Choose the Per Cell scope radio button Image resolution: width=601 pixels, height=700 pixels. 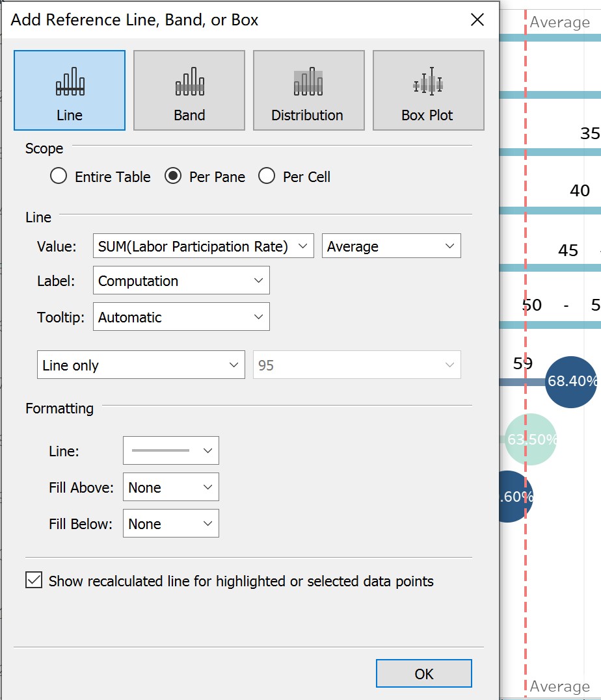(x=267, y=177)
